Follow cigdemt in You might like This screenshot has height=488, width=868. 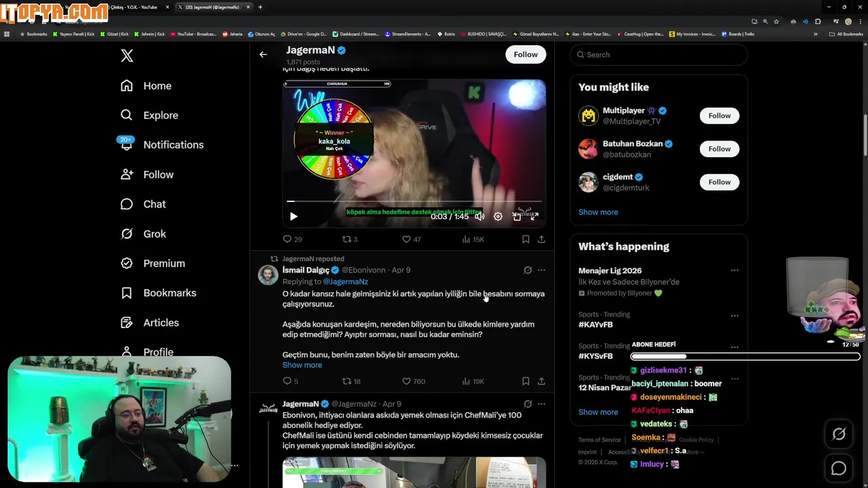point(719,182)
